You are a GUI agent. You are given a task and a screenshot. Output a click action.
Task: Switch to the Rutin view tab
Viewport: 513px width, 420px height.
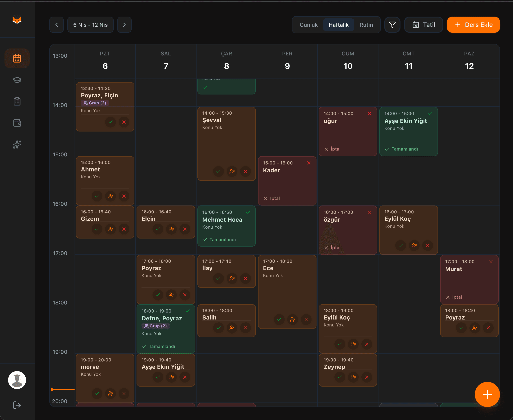click(x=366, y=25)
